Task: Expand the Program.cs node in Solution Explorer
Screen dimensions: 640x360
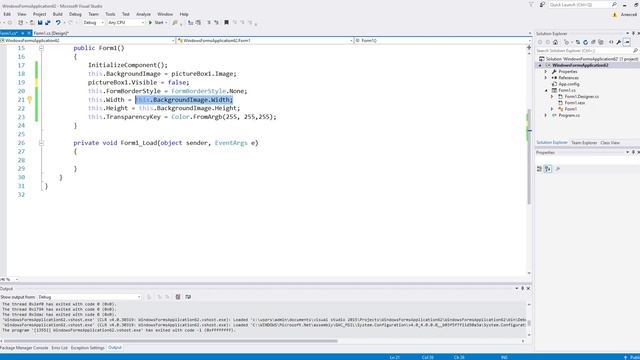Action: 546,116
